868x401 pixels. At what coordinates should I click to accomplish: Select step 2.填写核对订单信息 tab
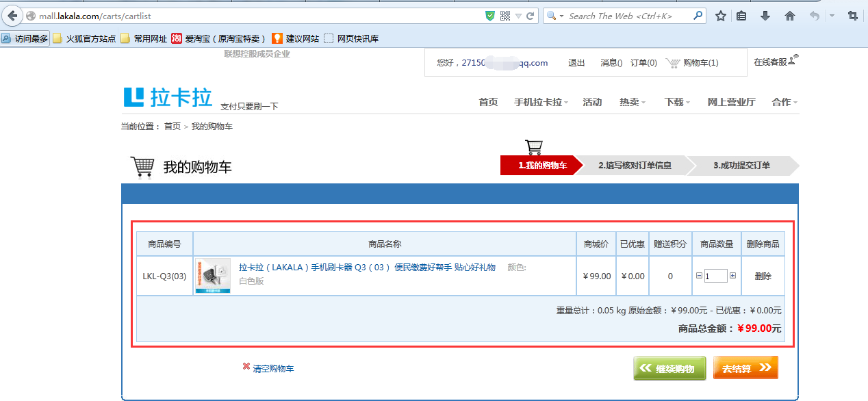[x=635, y=166]
